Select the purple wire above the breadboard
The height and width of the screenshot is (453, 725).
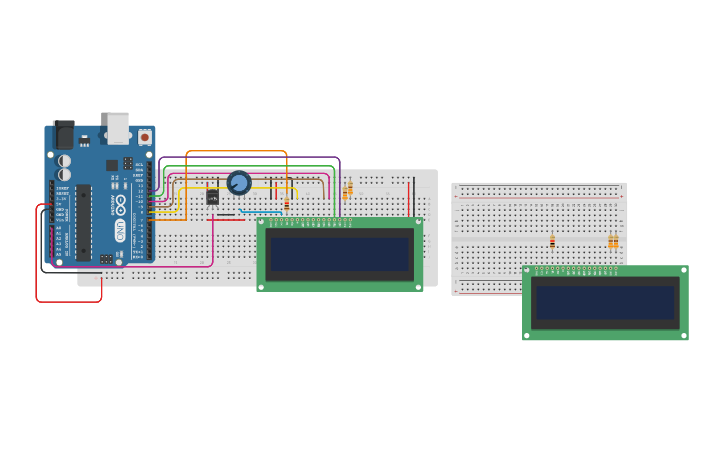(250, 157)
